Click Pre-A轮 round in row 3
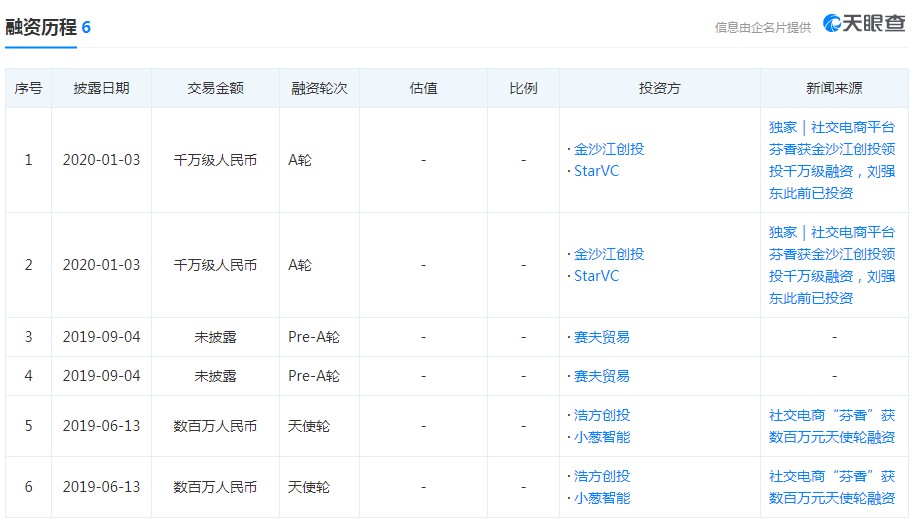Screen dimensions: 915x523 click(x=314, y=337)
